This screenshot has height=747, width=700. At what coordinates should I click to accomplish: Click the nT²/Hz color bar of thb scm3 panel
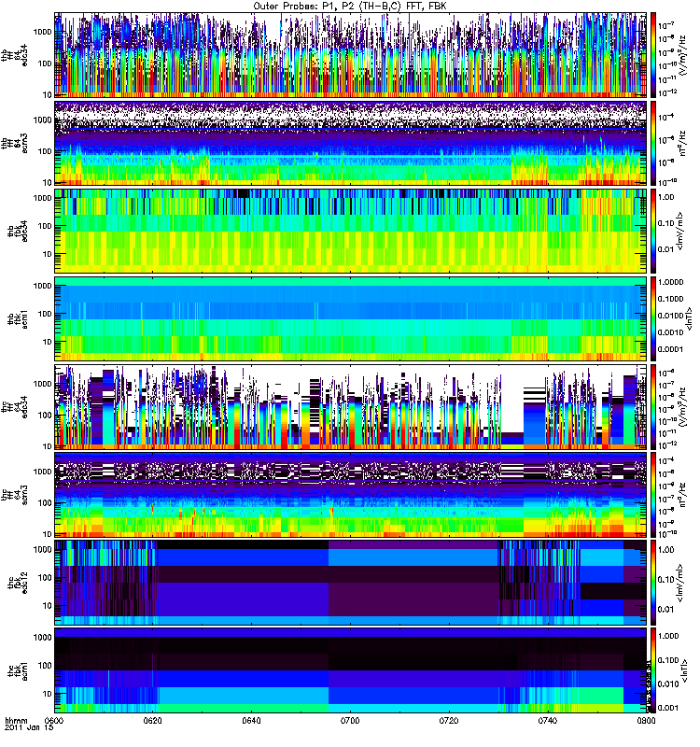653,144
